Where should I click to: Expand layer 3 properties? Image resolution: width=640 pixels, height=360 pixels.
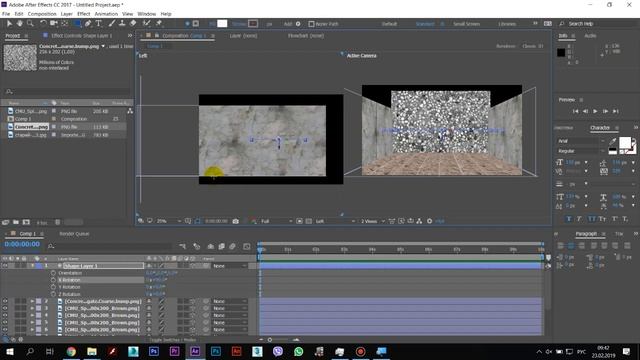pyautogui.click(x=32, y=308)
